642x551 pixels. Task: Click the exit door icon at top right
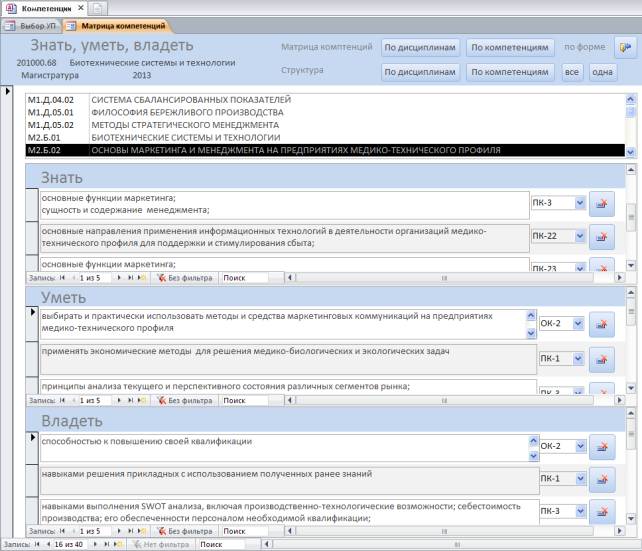pos(625,46)
